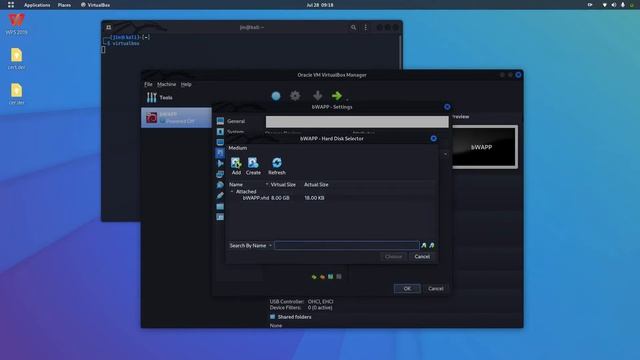The height and width of the screenshot is (360, 640).
Task: Click the General label in Settings sidebar
Action: tap(236, 121)
